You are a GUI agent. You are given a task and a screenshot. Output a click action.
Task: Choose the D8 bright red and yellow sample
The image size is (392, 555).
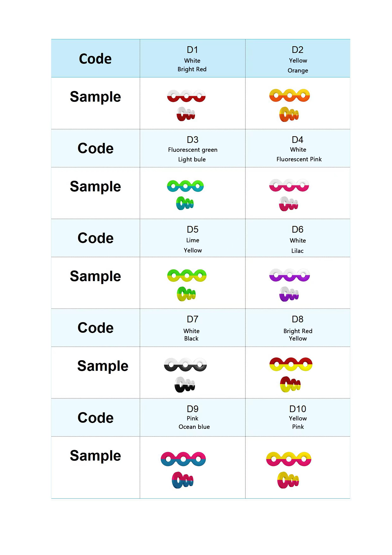click(x=291, y=375)
